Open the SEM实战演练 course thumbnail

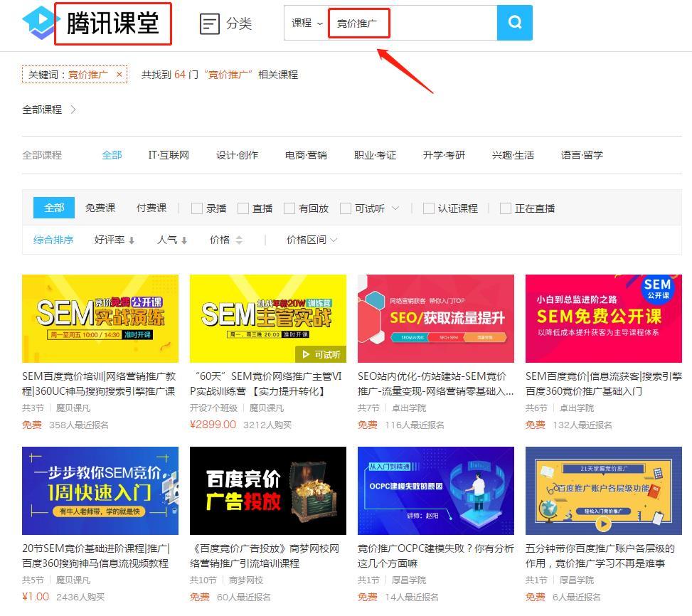click(x=100, y=319)
